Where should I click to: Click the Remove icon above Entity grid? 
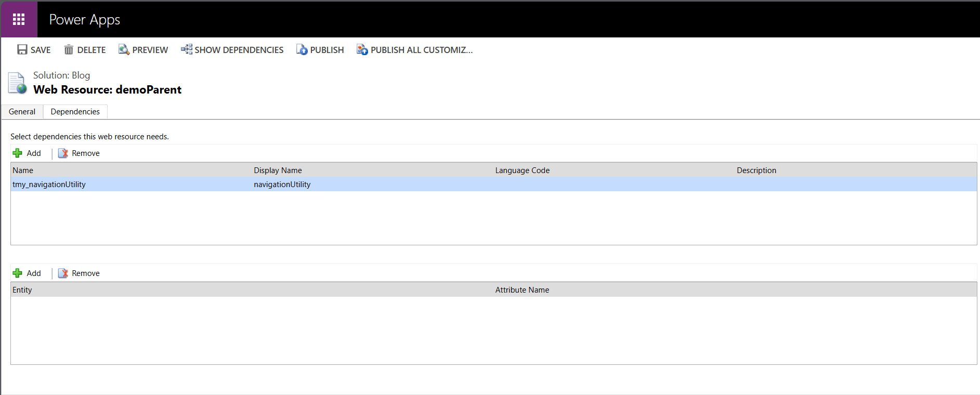point(63,273)
